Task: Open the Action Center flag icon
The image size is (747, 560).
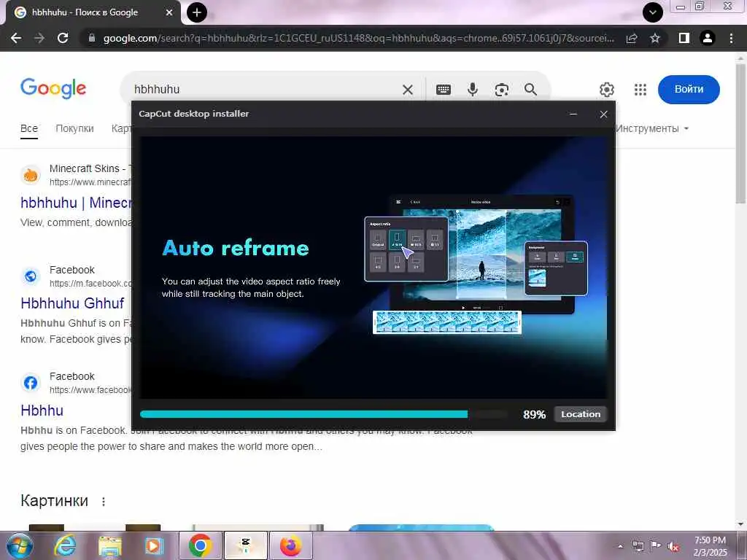Action: point(656,545)
